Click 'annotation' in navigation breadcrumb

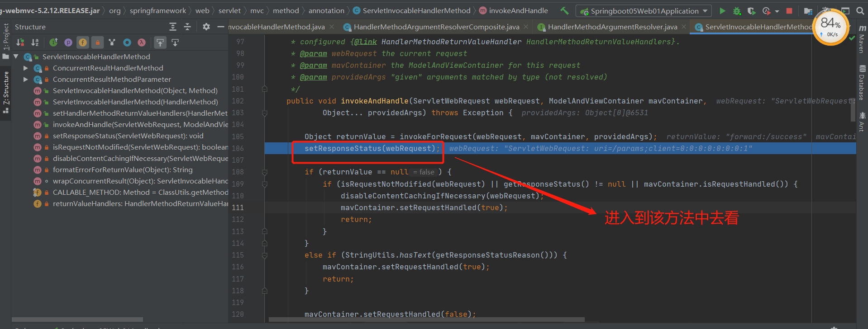click(x=326, y=10)
